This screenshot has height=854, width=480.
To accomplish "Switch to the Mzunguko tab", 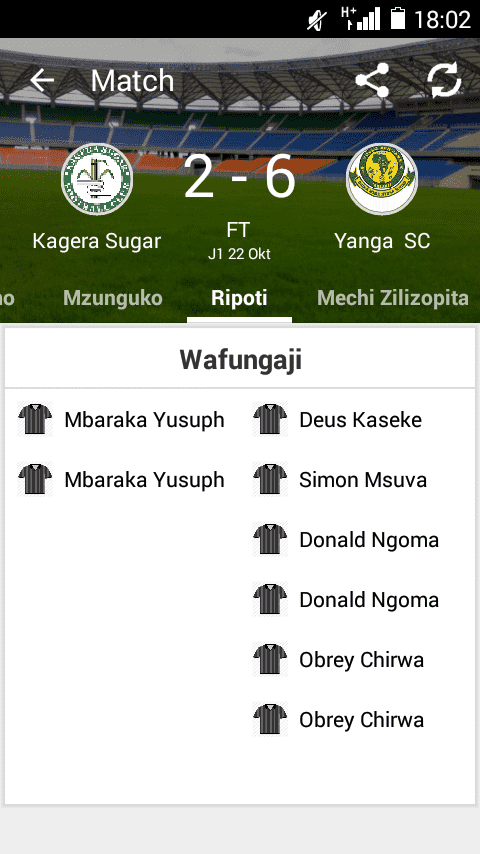I will click(x=113, y=298).
